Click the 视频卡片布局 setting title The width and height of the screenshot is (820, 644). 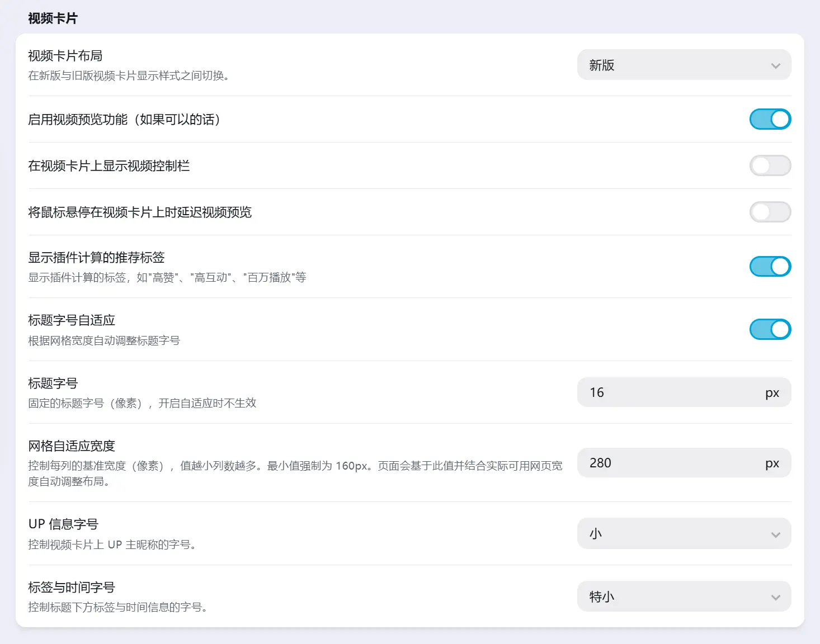pos(65,56)
